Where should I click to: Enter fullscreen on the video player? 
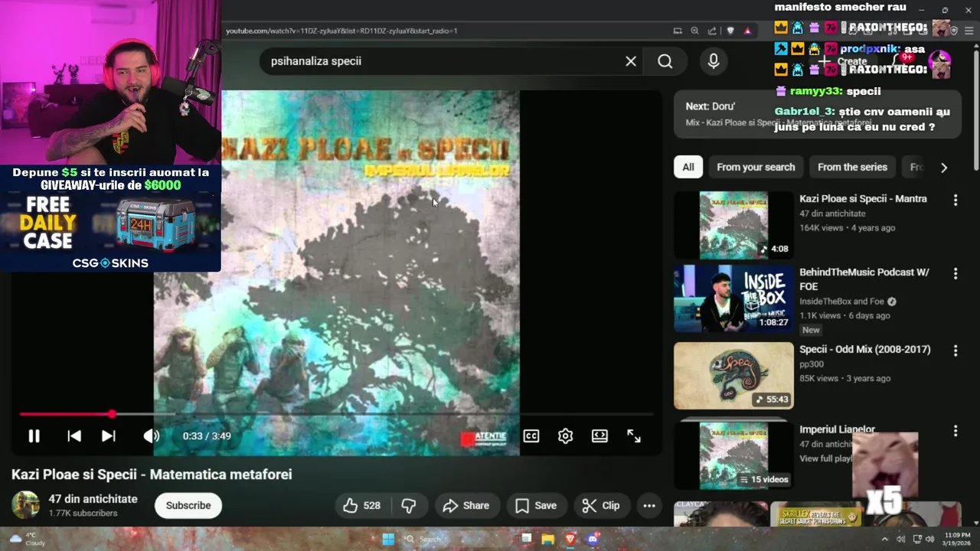point(634,436)
